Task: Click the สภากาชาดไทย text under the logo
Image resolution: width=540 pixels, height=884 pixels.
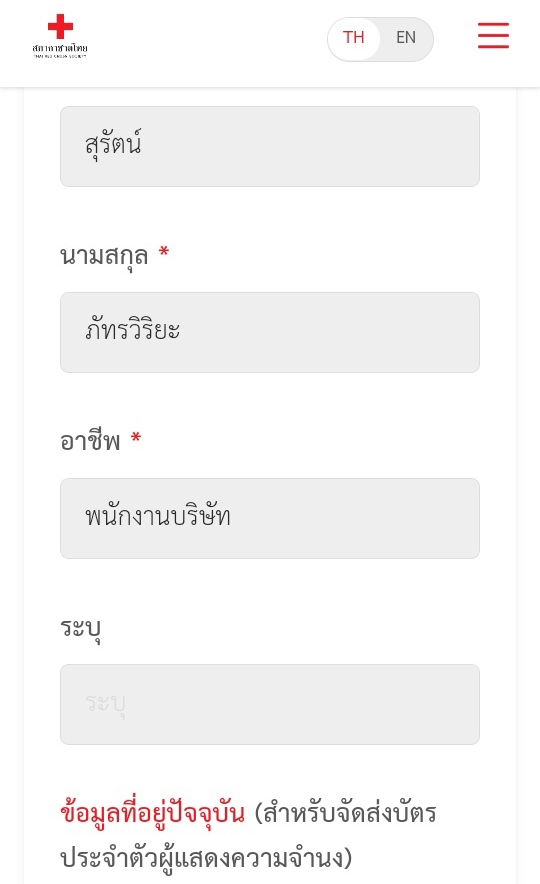Action: tap(60, 48)
